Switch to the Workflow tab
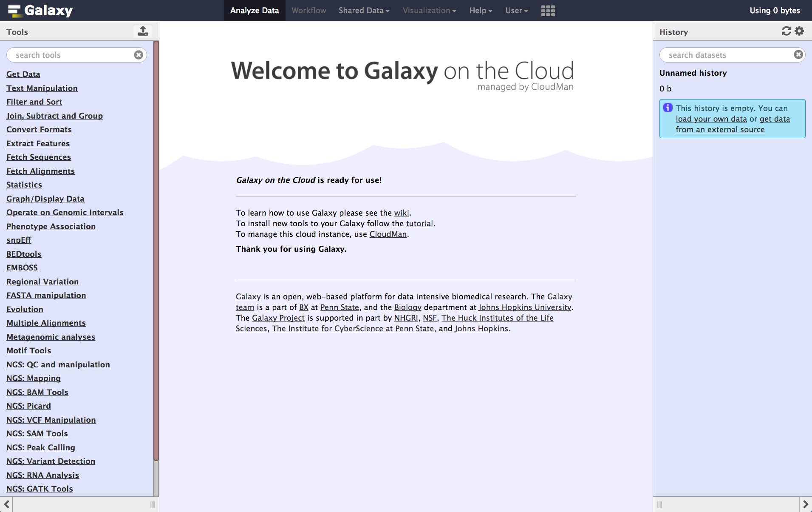The image size is (812, 512). tap(309, 11)
